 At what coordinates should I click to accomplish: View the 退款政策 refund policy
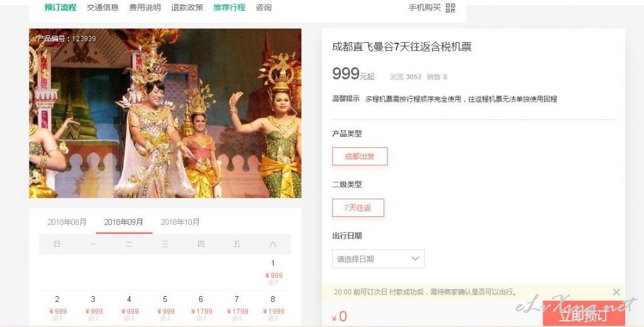(x=187, y=8)
